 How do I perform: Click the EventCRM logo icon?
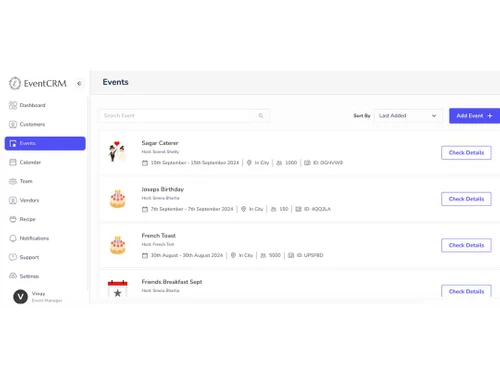coord(15,83)
